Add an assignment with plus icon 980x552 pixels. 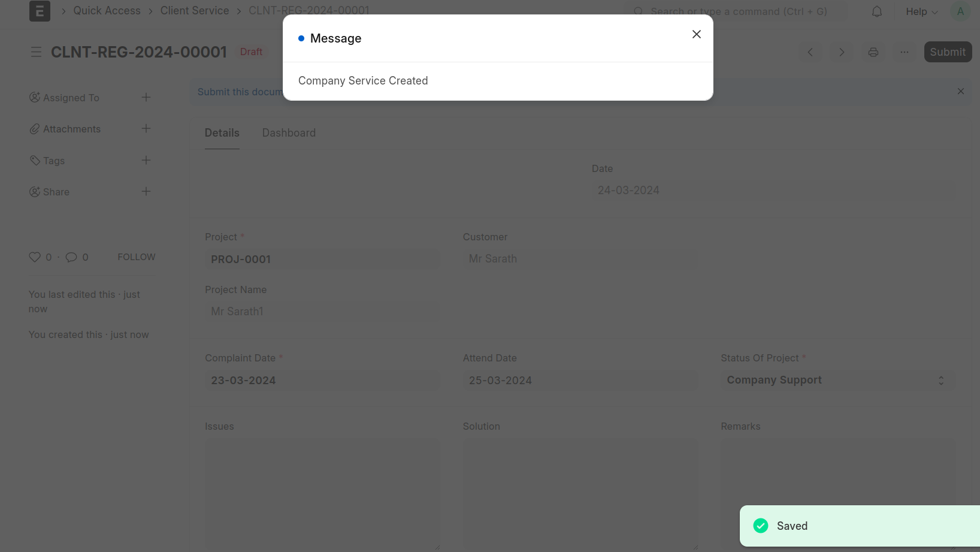click(x=146, y=97)
